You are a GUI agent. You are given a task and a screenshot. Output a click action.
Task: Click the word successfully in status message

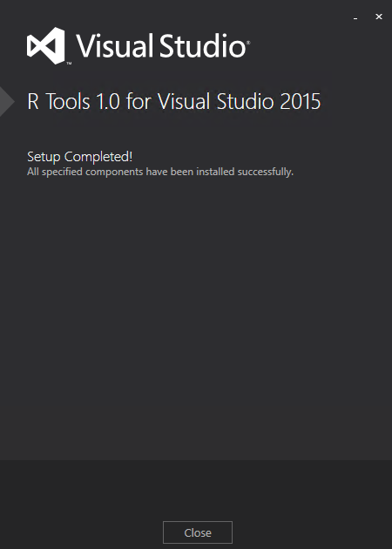click(x=265, y=172)
